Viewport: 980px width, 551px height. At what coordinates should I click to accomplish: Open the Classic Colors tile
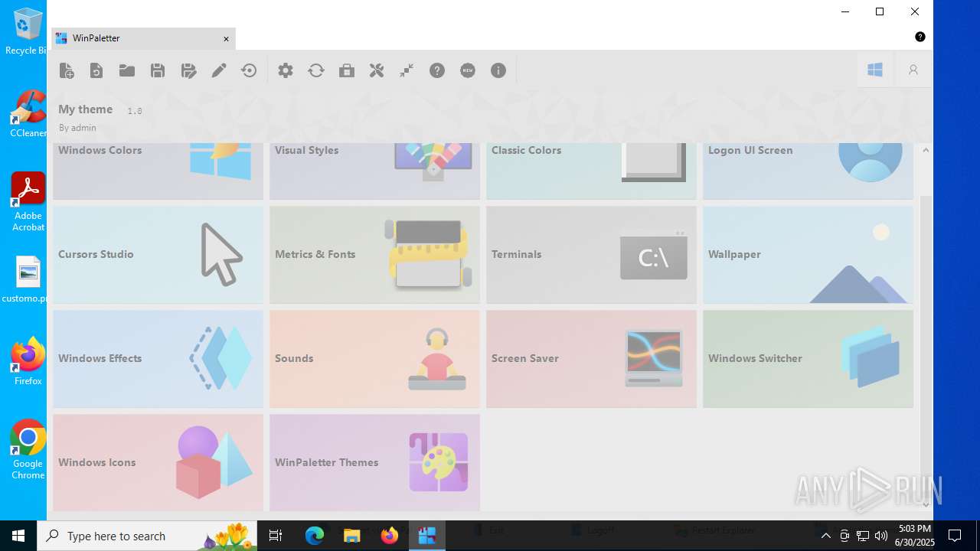coord(591,171)
